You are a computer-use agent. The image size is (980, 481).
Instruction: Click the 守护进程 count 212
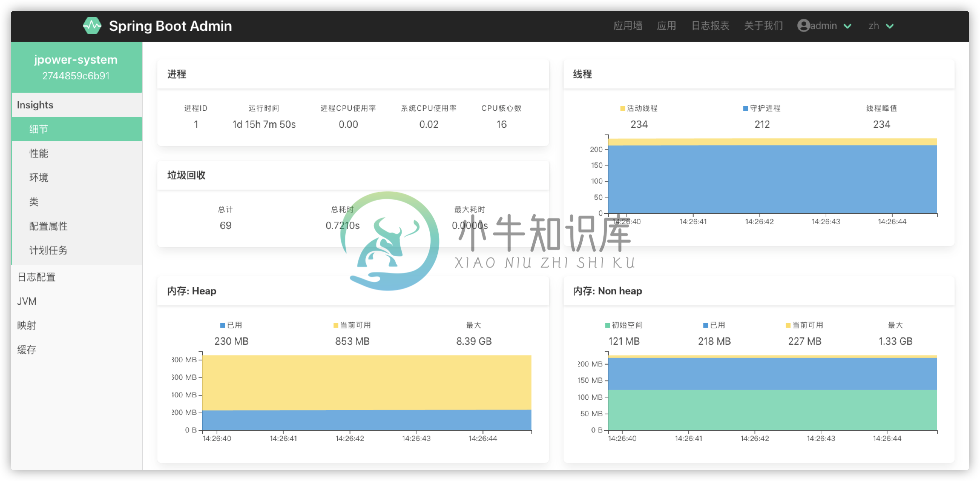[762, 124]
